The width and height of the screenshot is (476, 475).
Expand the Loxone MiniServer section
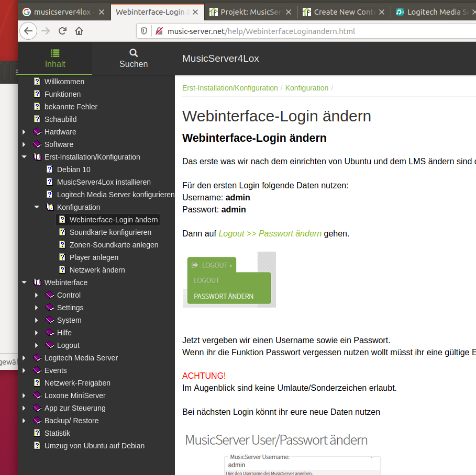(x=24, y=395)
